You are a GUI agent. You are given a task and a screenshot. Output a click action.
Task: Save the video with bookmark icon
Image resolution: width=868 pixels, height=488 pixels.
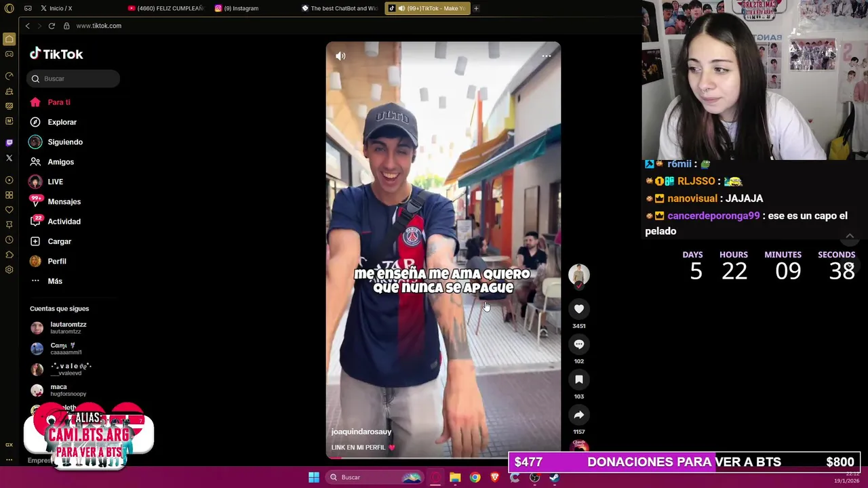tap(579, 380)
